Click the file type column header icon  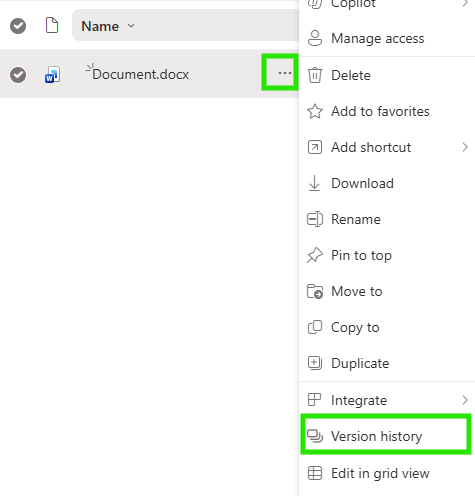pos(52,26)
